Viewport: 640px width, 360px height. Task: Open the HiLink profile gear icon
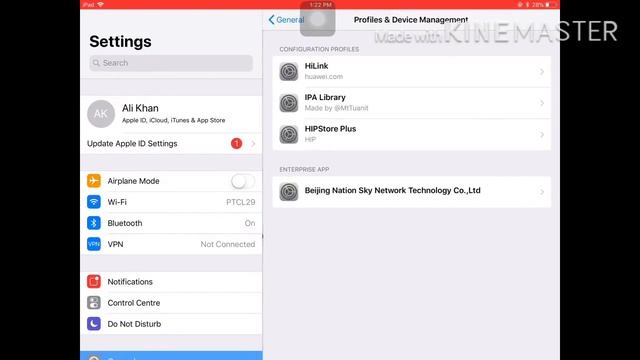[289, 71]
